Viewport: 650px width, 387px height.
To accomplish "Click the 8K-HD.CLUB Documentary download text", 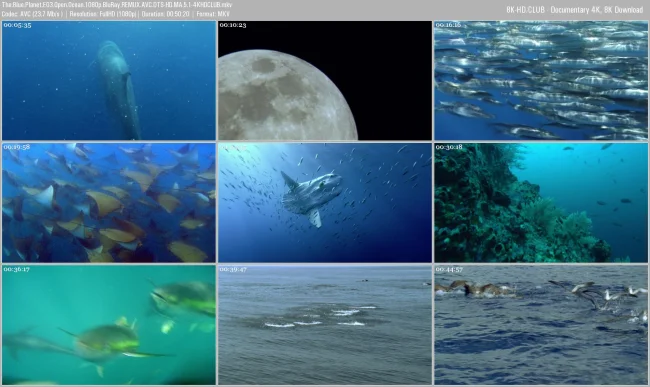I will point(575,10).
